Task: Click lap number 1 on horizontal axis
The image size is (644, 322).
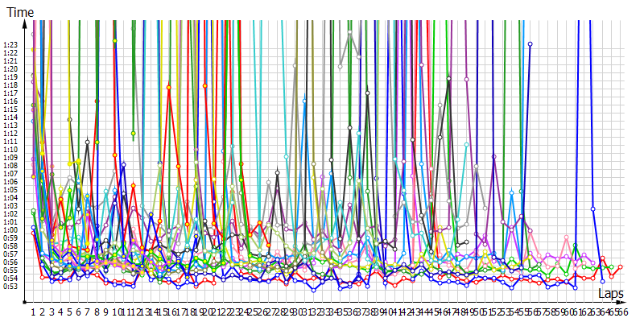Action: point(33,311)
